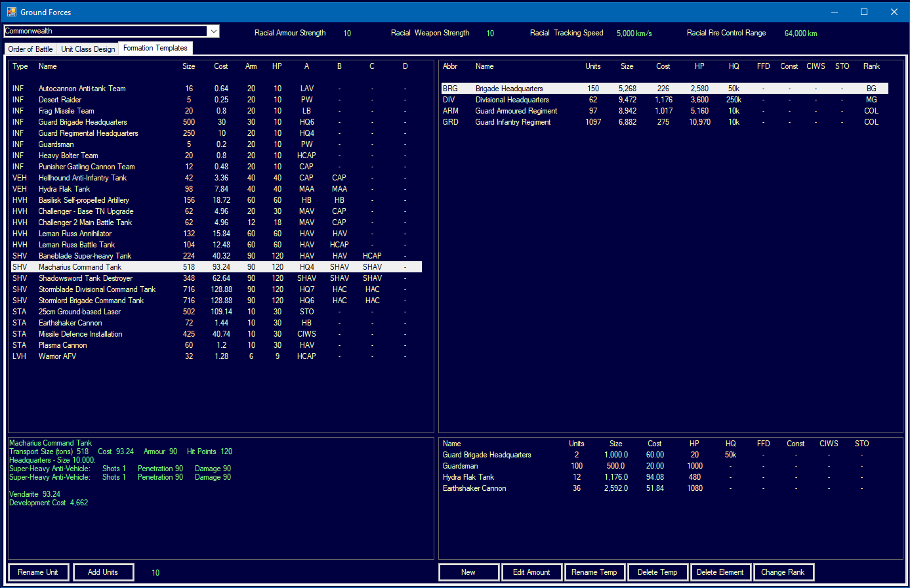Click the Ground Forces window icon
Screen dimensions: 910x588
click(x=11, y=12)
